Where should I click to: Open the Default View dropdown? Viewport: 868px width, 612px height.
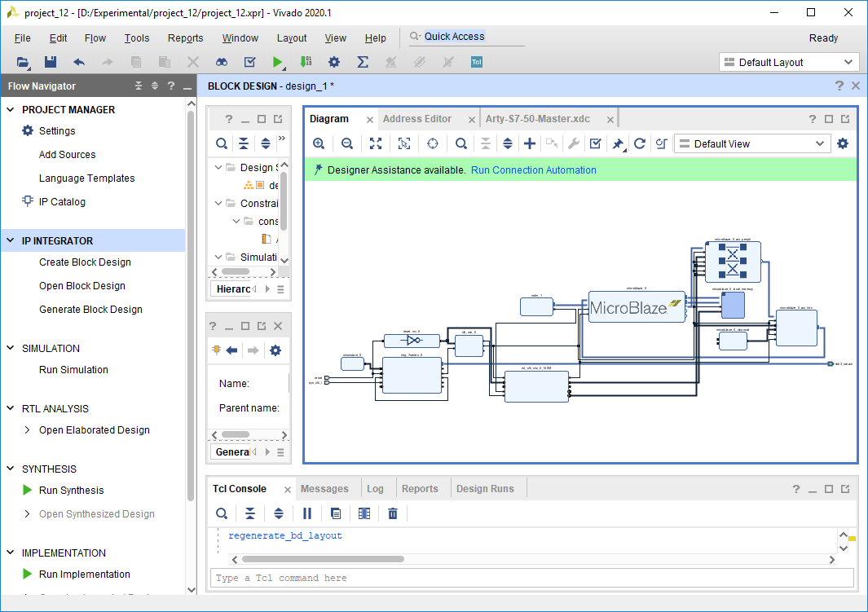click(751, 144)
